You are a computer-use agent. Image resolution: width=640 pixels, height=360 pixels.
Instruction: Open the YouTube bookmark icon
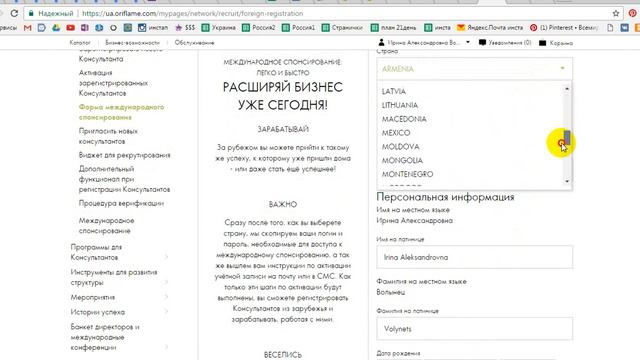pos(70,28)
